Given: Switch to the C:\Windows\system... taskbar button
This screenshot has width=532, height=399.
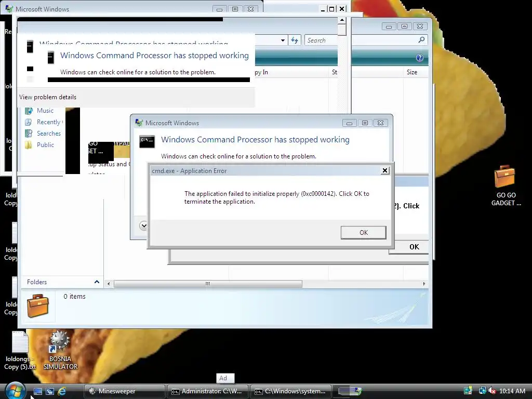Looking at the screenshot, I should [291, 391].
